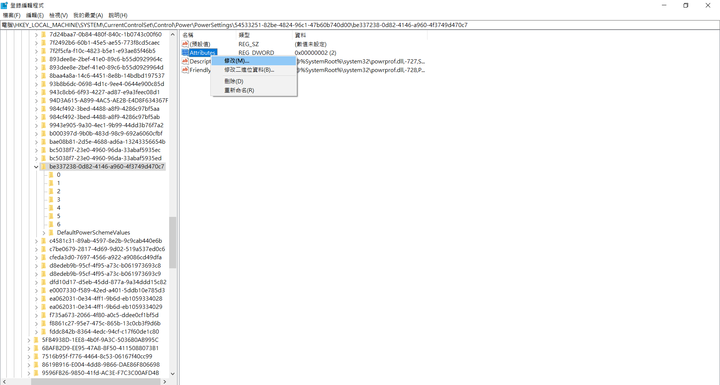Screen dimensions: 720x385
Task: Expand key 9943e905-9a30-4ec1
Action: point(36,125)
